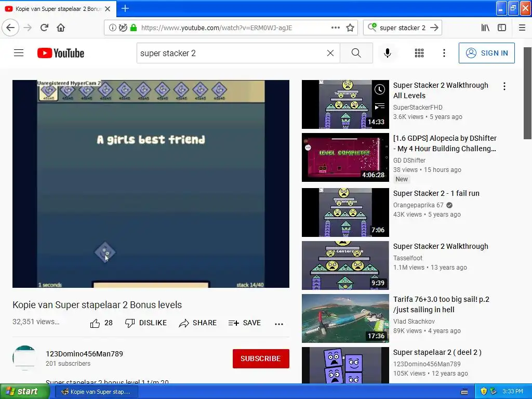Open YouTube settings three-dot menu
Viewport: 532px width, 399px height.
pyautogui.click(x=444, y=53)
